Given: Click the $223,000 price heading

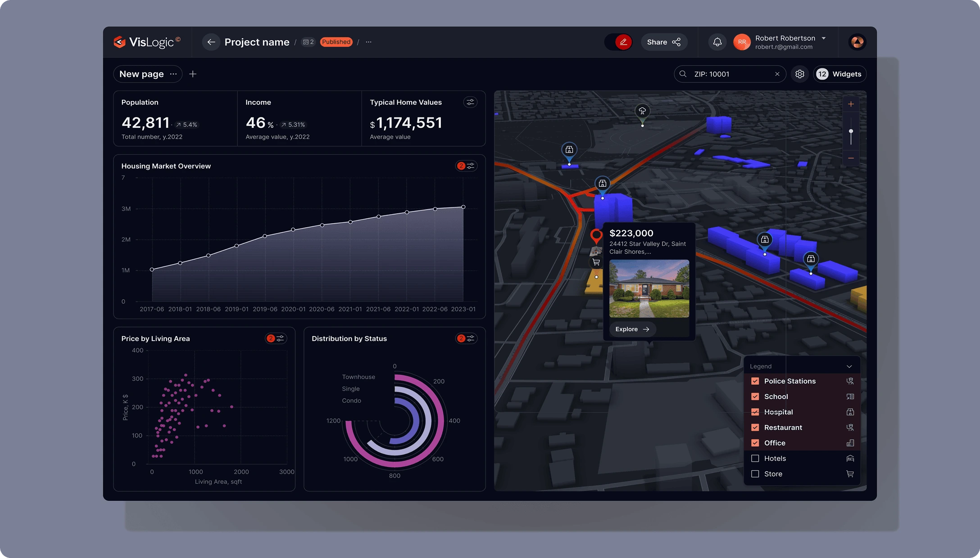Looking at the screenshot, I should (x=631, y=233).
